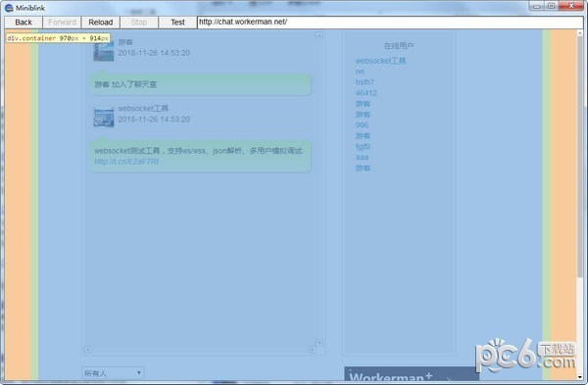Click the Back navigation button

pyautogui.click(x=24, y=23)
